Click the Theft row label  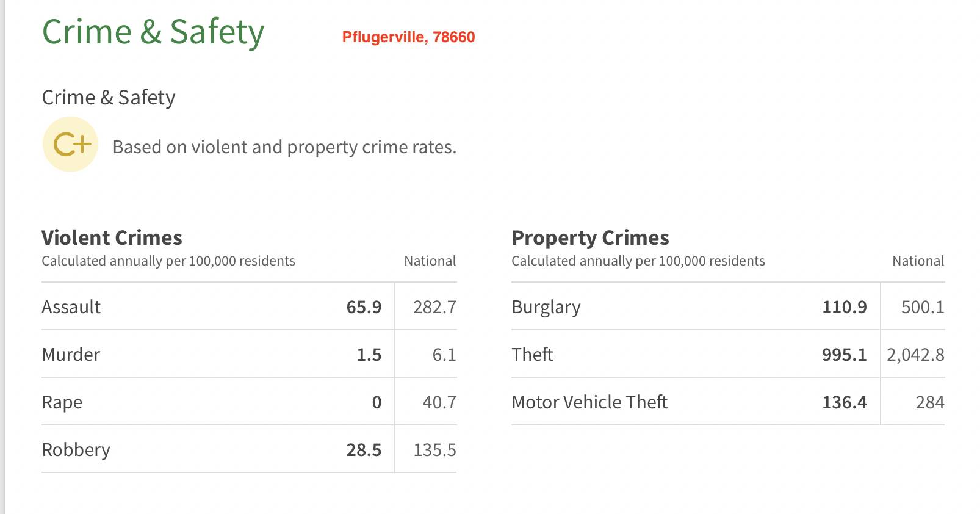[x=532, y=354]
